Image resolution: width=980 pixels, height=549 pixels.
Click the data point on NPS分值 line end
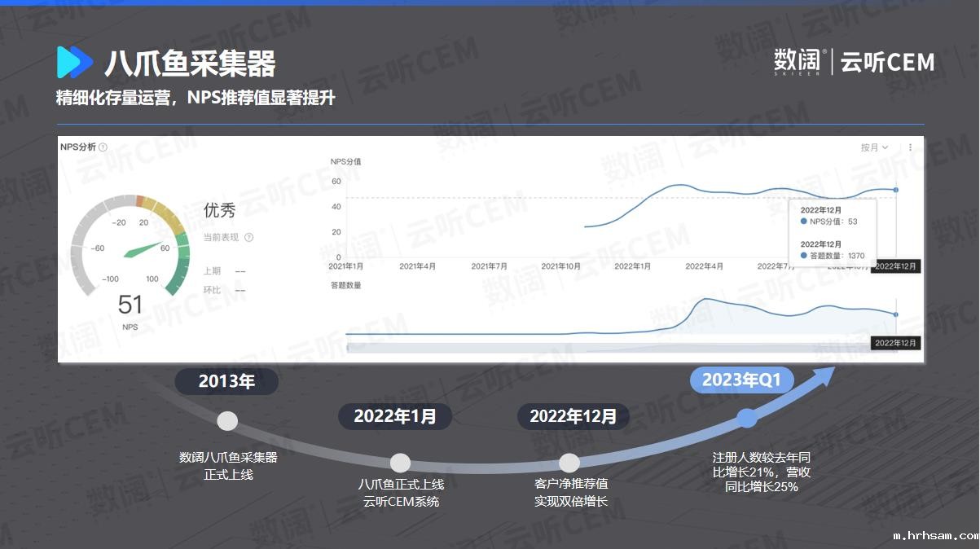point(896,190)
